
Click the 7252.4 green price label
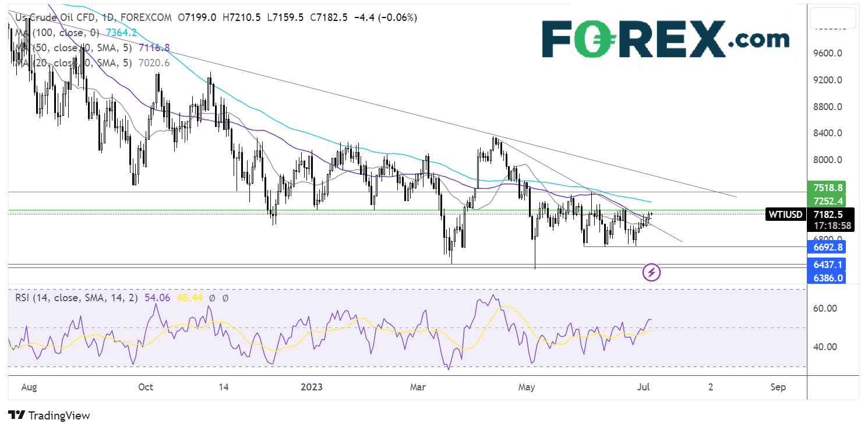pos(826,200)
